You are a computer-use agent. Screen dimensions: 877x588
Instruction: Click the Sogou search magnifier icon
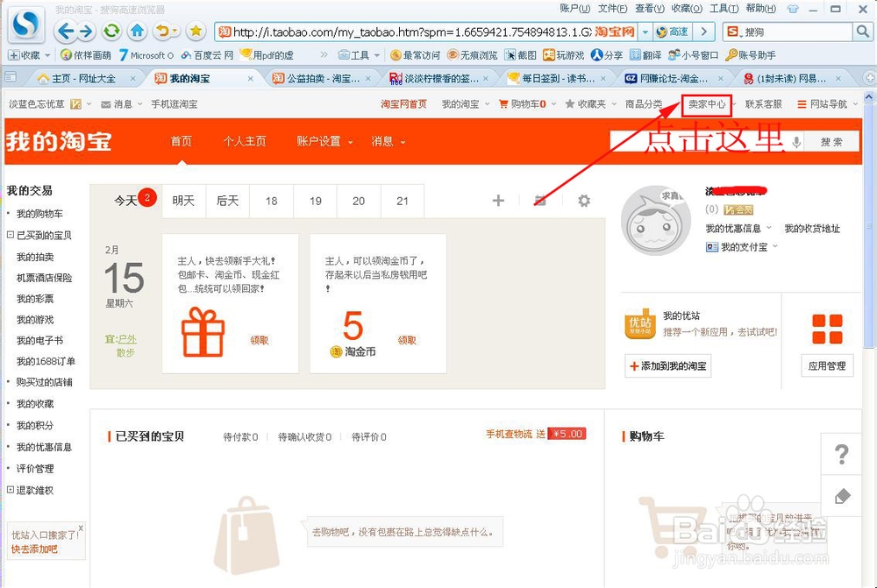point(862,32)
